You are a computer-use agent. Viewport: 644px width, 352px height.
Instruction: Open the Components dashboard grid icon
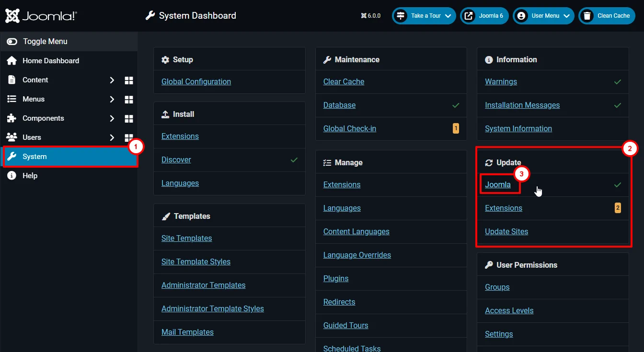point(128,118)
